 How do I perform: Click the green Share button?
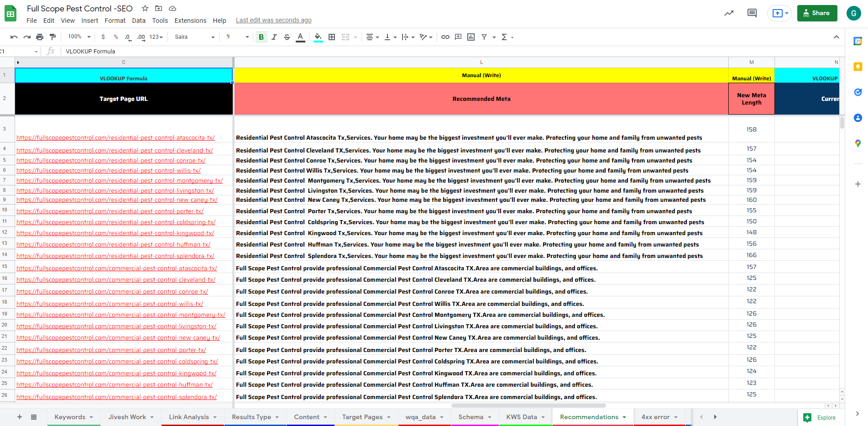point(817,13)
